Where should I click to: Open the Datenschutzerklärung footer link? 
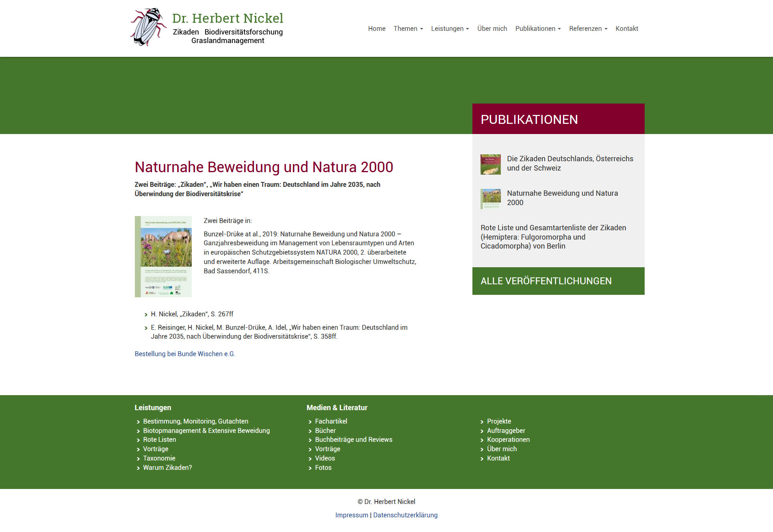405,515
